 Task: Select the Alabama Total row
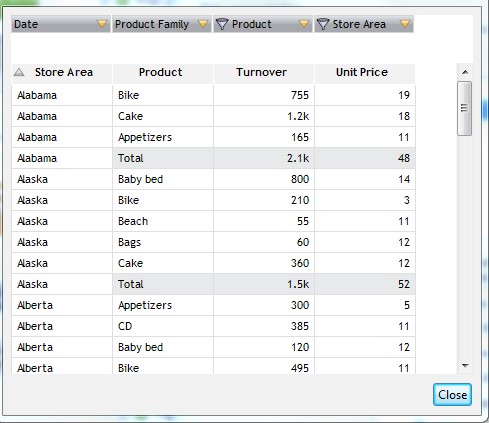click(213, 158)
